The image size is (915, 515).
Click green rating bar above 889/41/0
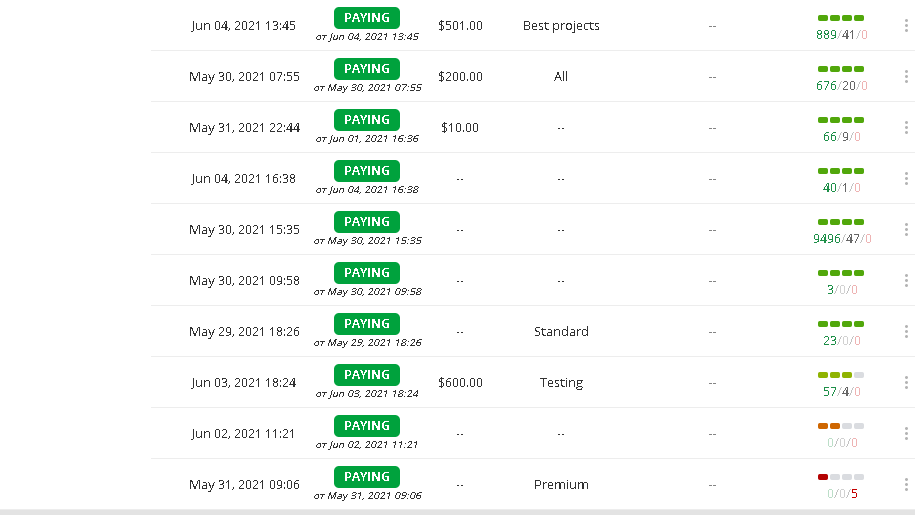[841, 18]
